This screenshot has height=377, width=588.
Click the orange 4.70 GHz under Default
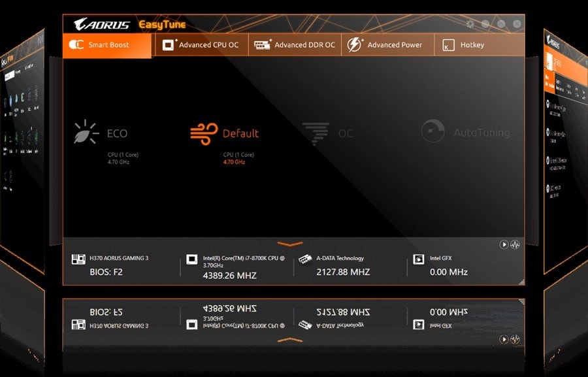pyautogui.click(x=234, y=162)
